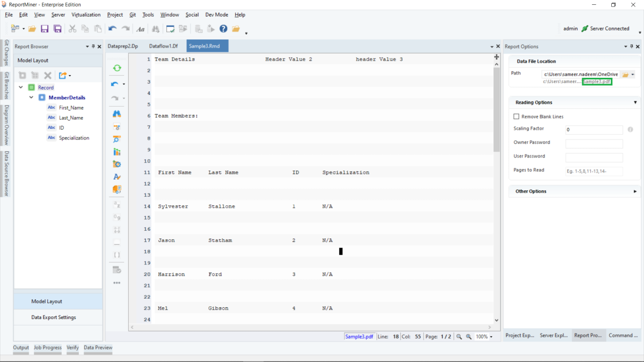Click the Cut scissors icon in the toolbar
This screenshot has height=362, width=644.
[72, 28]
